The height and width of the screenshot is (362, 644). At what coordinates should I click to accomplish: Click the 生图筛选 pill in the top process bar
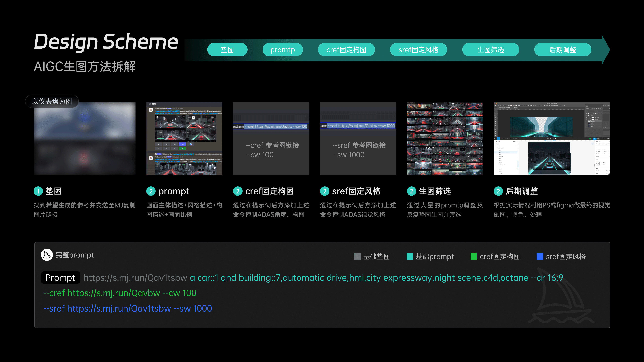pyautogui.click(x=491, y=49)
